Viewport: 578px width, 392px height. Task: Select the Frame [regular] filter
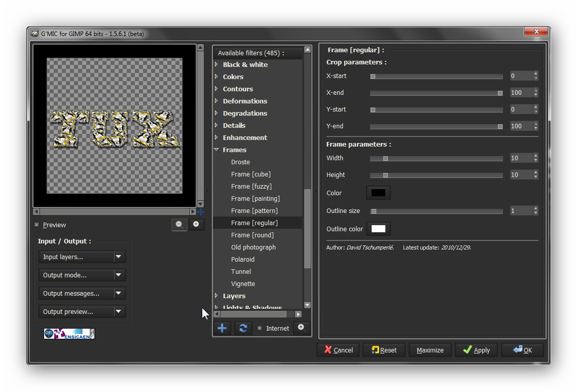[x=258, y=223]
